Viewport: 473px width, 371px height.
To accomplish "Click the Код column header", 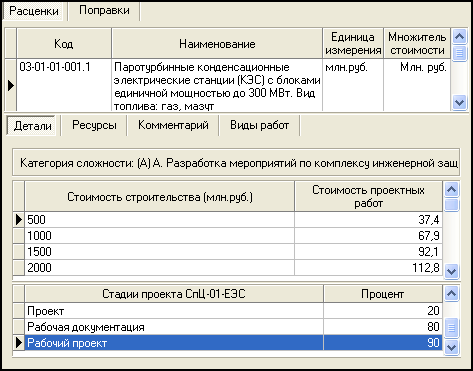I will (64, 44).
